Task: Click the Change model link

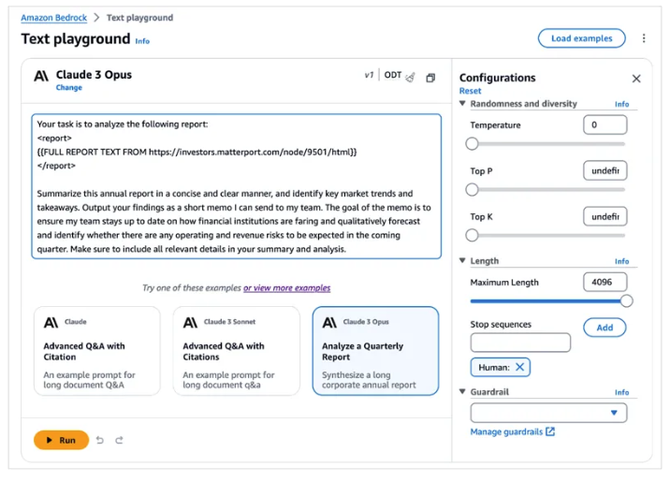Action: [69, 88]
